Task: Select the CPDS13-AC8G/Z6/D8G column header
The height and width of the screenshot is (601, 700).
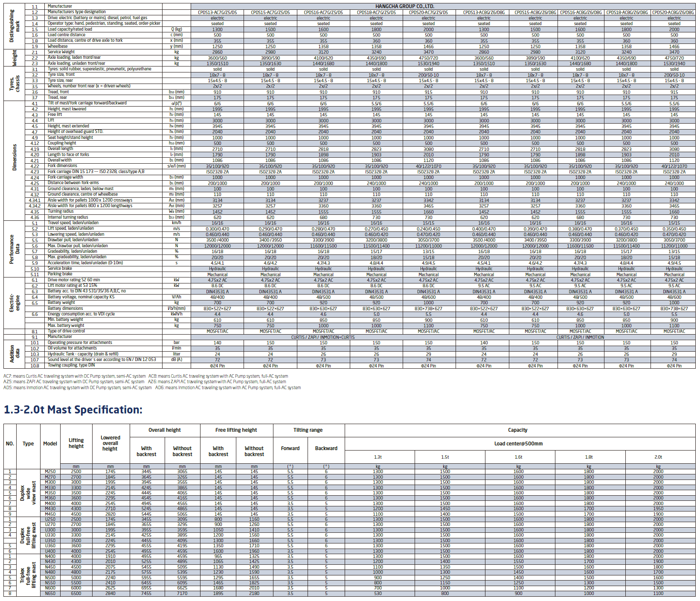Action: 484,12
